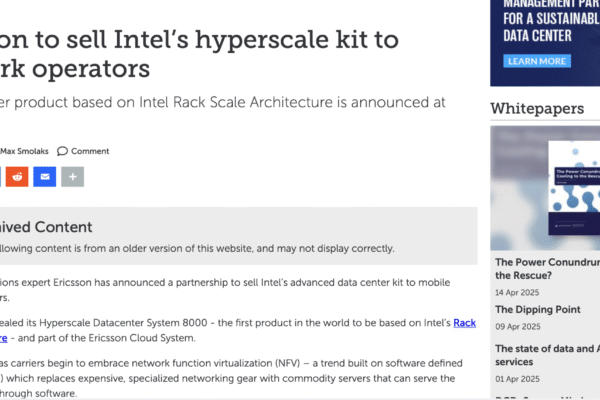Image resolution: width=600 pixels, height=400 pixels.
Task: Click the 09 Apr 2025 date
Action: coord(518,327)
